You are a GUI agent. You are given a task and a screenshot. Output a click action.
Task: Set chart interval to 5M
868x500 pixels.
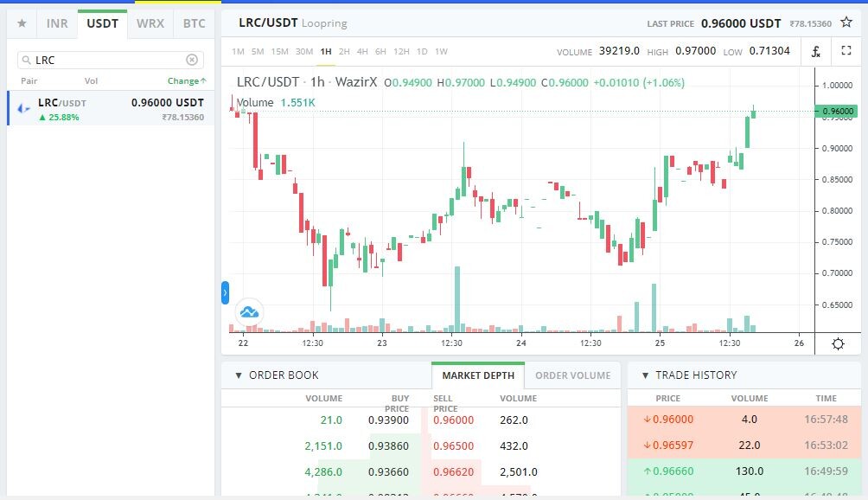[258, 52]
